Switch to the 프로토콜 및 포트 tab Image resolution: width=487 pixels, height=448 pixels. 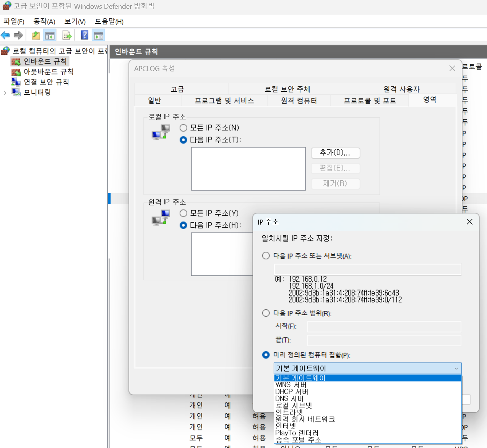coord(370,101)
